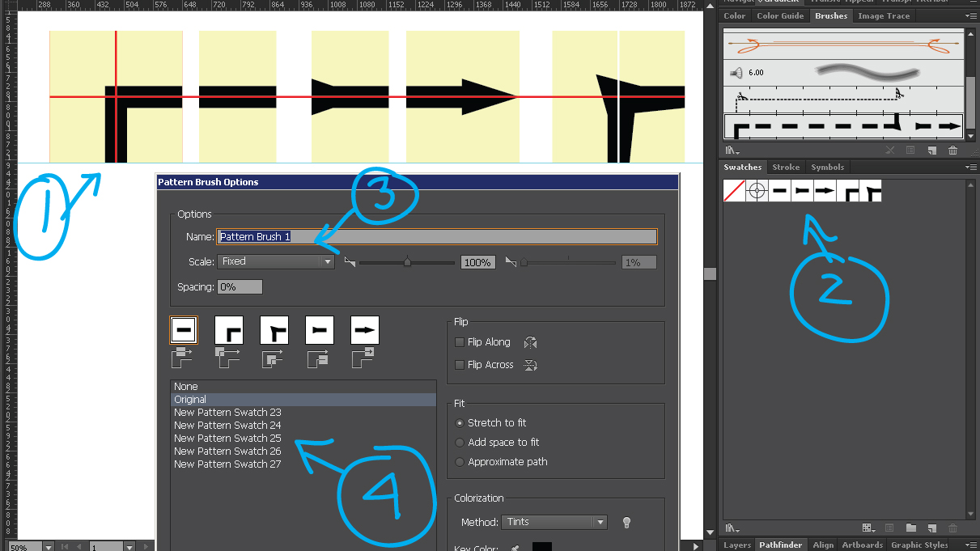Open options of selected brush icon
980x551 pixels.
(910, 150)
